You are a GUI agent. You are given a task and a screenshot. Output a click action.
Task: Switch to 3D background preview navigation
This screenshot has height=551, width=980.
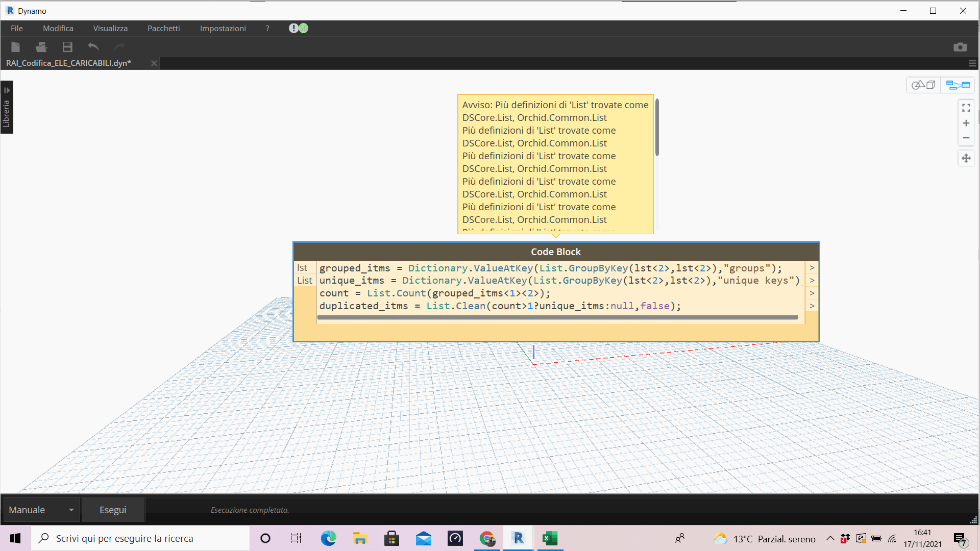click(x=923, y=85)
